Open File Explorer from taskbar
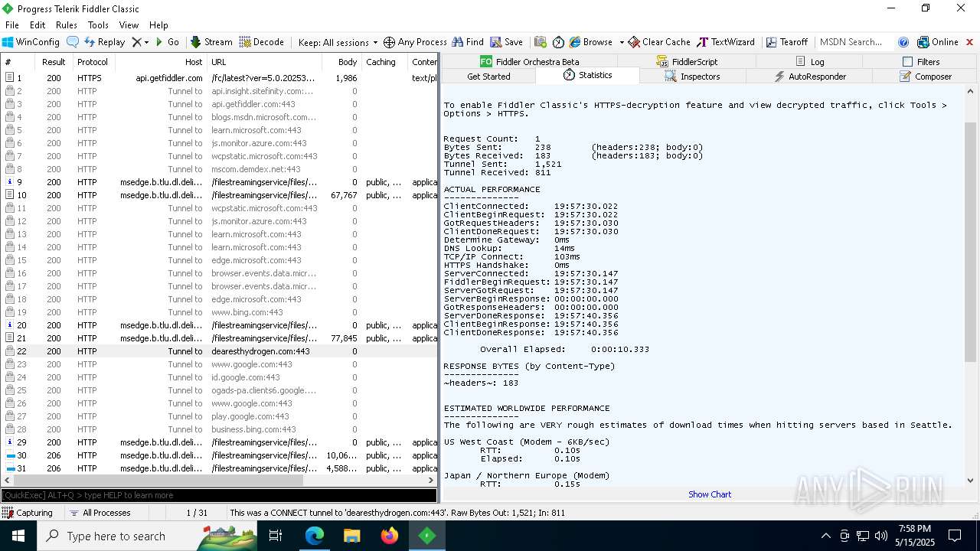The width and height of the screenshot is (980, 551). click(352, 536)
